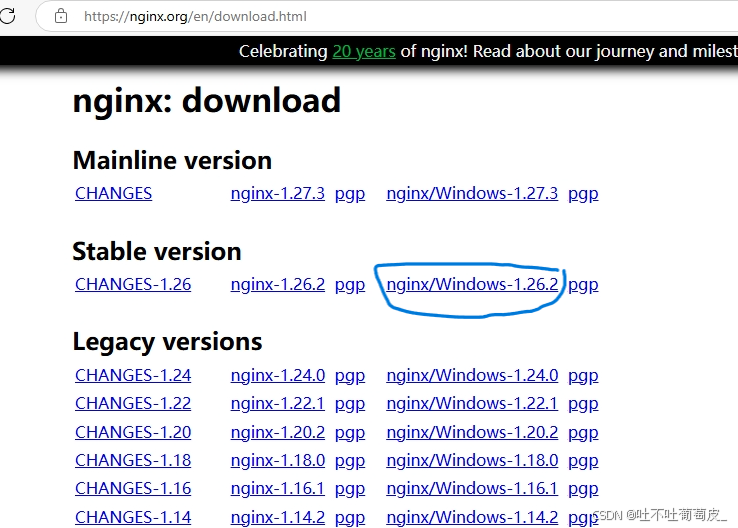
Task: Download nginx/Windows-1.16.1
Action: tap(472, 488)
